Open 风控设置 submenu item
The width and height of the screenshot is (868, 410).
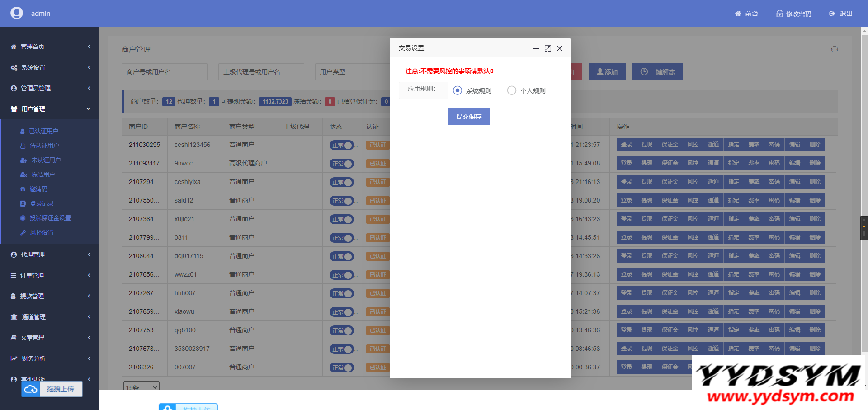42,232
